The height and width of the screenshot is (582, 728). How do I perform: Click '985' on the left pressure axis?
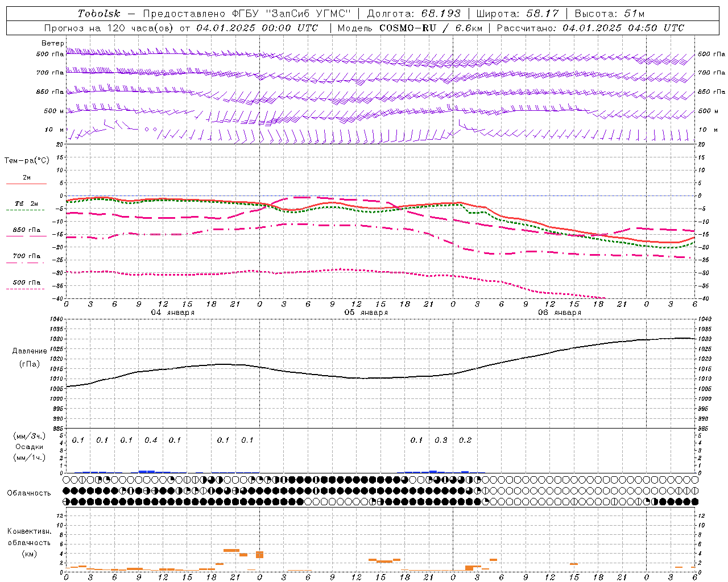tap(58, 429)
